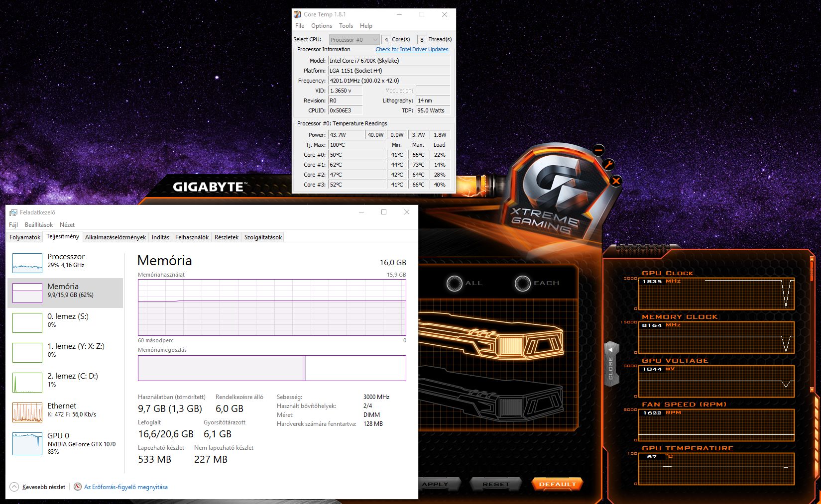Click the Lefoglalt value 16,6/20,6 GB
Screen dimensions: 821x504
click(x=166, y=434)
